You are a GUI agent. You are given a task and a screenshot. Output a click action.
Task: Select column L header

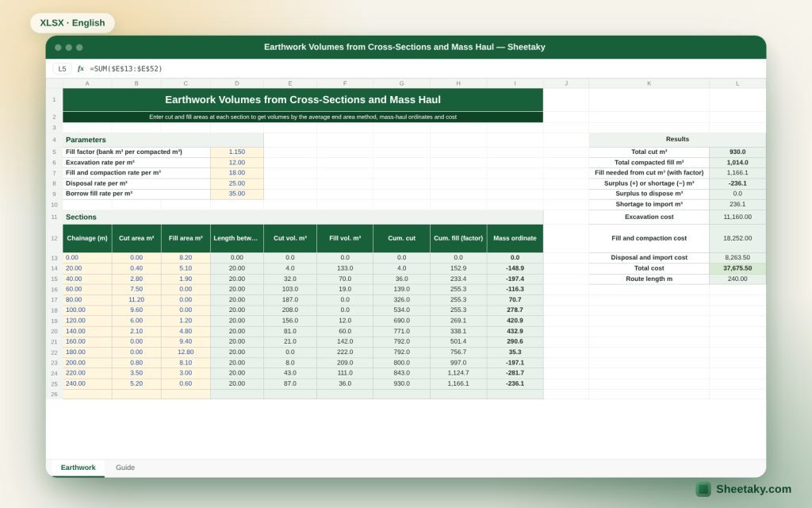tap(737, 83)
